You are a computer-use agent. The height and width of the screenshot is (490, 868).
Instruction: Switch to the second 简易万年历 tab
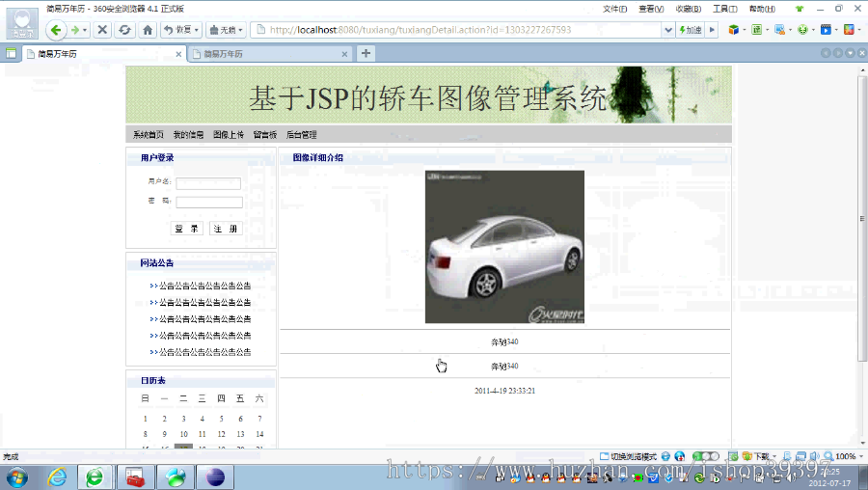pyautogui.click(x=270, y=54)
